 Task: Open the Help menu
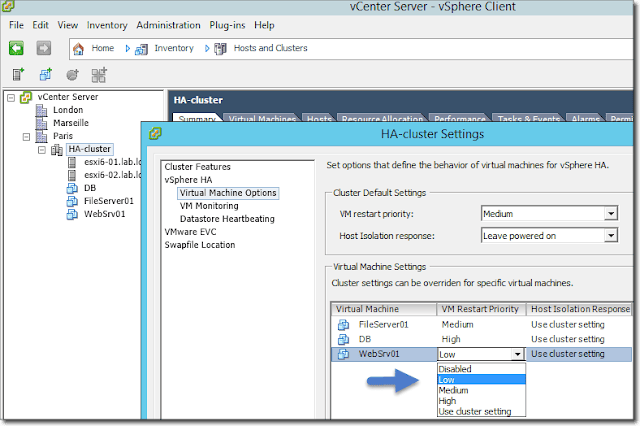(x=264, y=25)
